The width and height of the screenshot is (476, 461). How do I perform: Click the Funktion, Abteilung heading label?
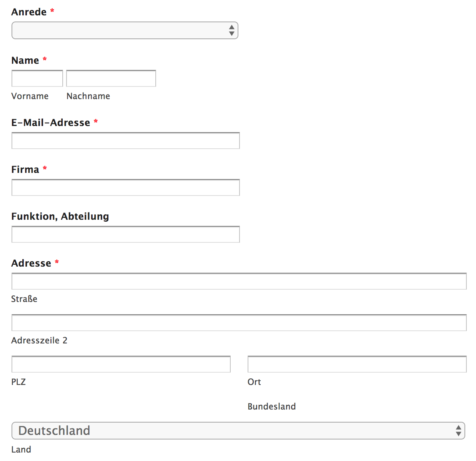tap(60, 216)
